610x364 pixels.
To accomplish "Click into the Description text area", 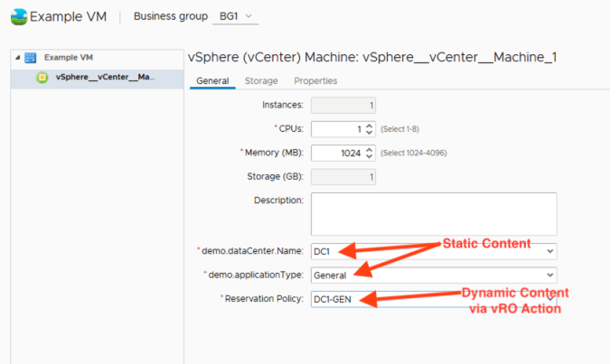I will (433, 213).
